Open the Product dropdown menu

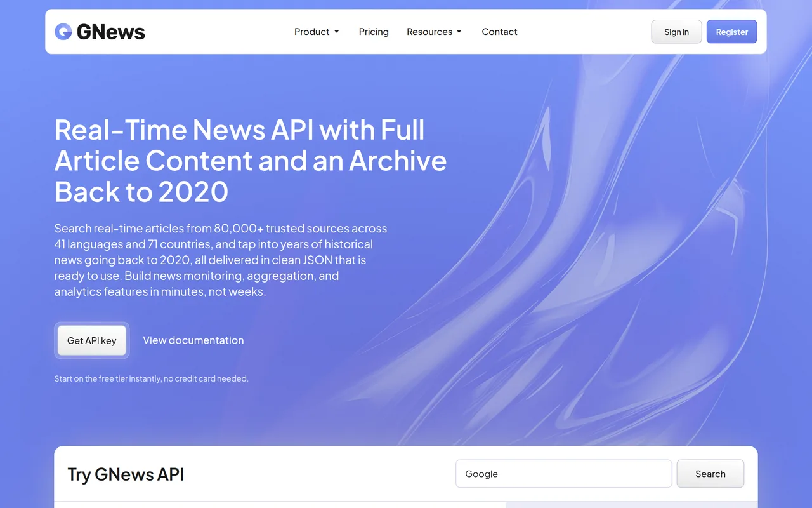click(317, 32)
